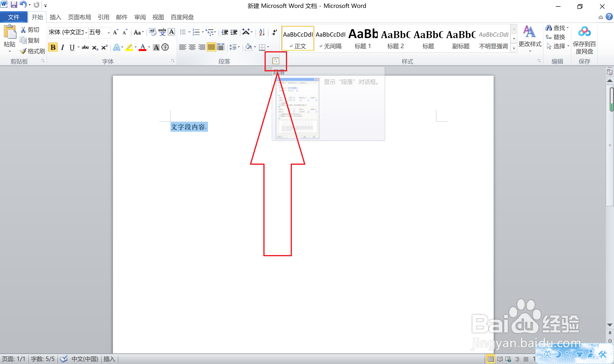
Task: Open the font size dropdown
Action: pos(109,32)
